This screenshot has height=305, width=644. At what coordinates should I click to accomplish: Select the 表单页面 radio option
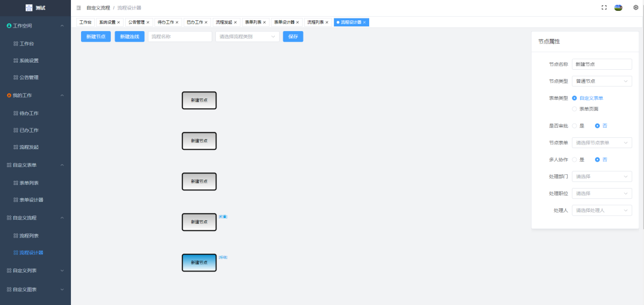tap(574, 109)
